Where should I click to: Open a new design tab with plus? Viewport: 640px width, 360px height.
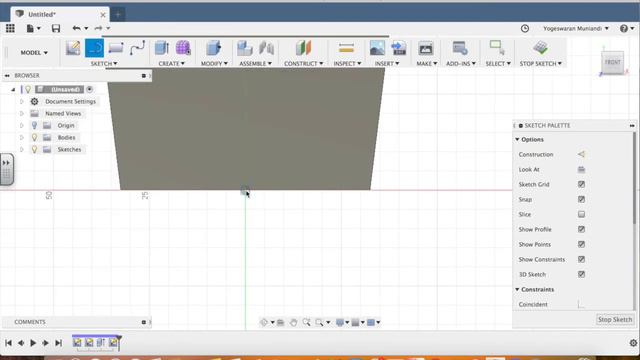click(x=118, y=15)
